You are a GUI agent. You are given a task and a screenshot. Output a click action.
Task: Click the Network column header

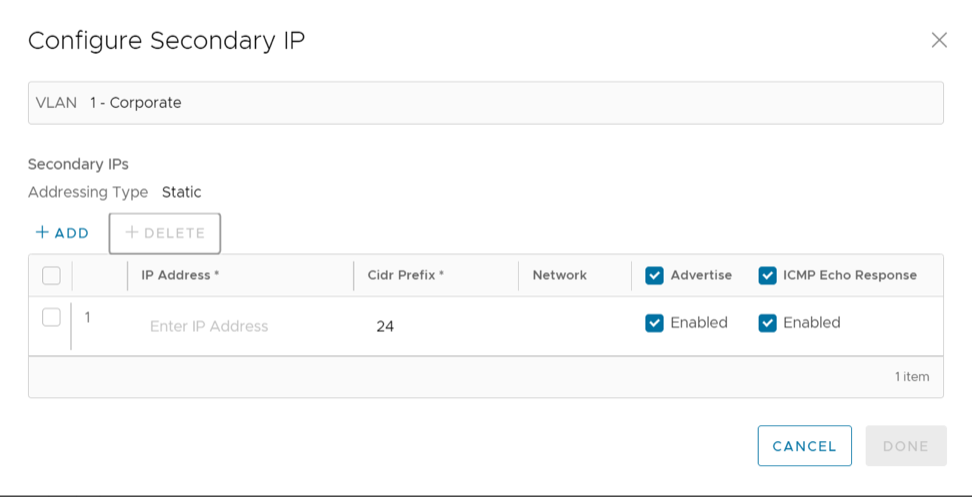point(560,275)
